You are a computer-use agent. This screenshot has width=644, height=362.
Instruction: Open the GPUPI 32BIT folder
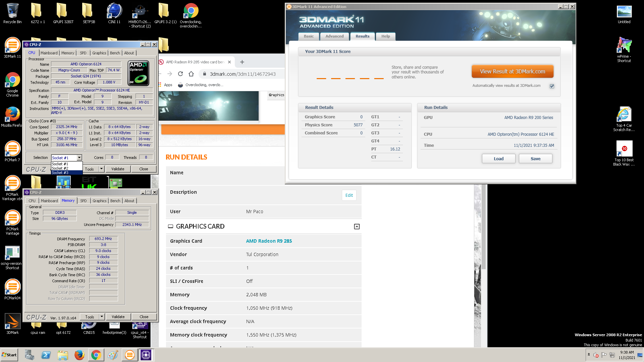point(63,13)
